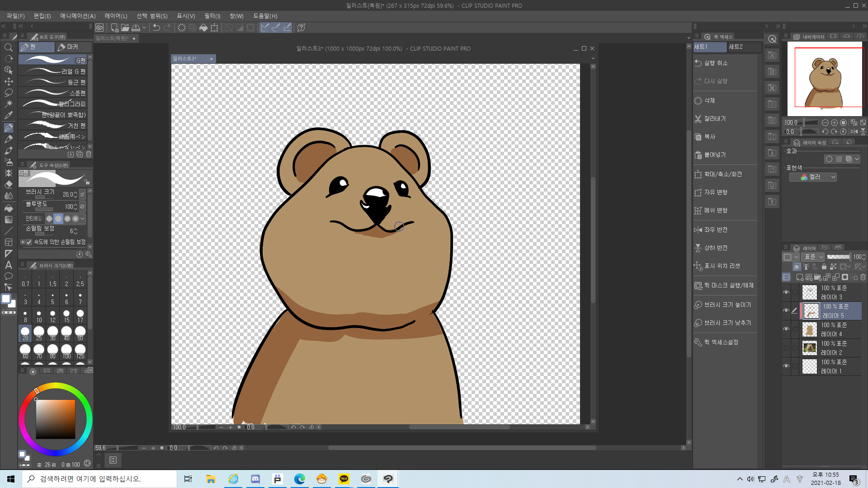Select the Move tool
The image size is (868, 488).
point(9,81)
